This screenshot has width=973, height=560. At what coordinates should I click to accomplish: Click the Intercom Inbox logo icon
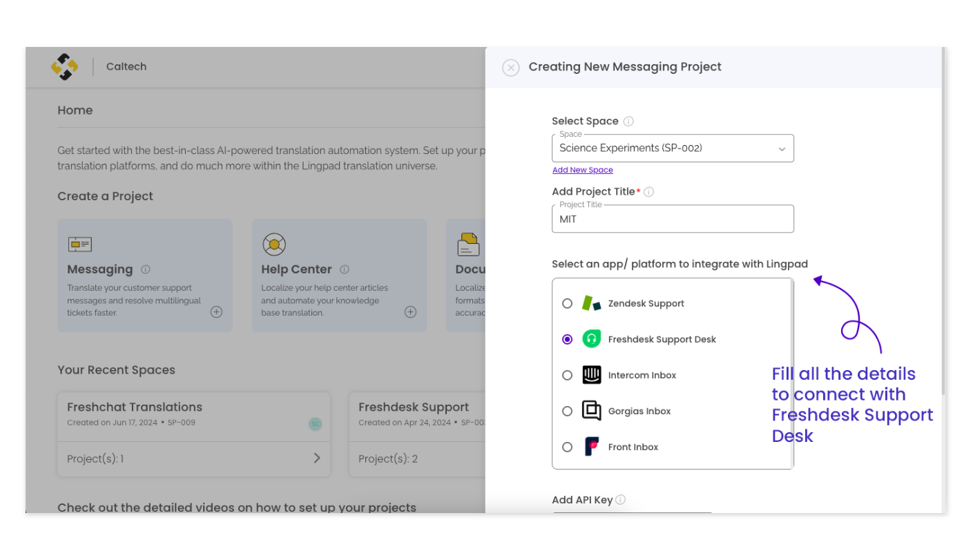click(x=592, y=375)
